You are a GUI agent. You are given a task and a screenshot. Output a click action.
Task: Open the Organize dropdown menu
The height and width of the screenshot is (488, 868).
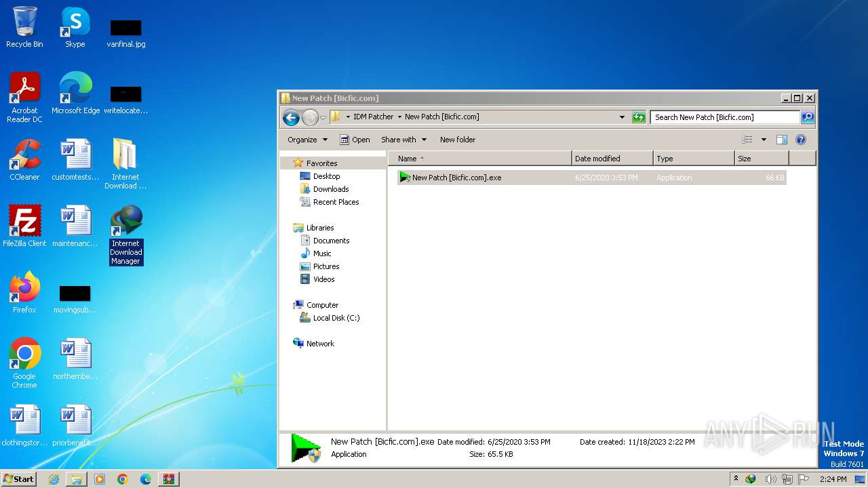307,140
